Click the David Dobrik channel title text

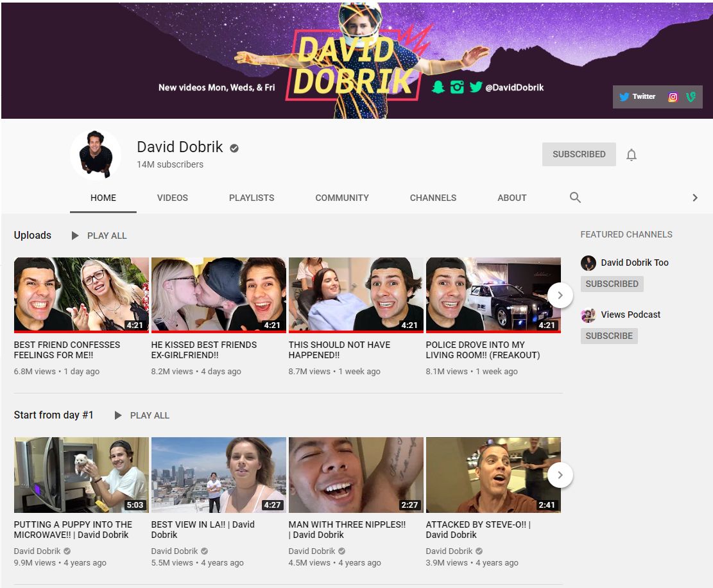[180, 147]
